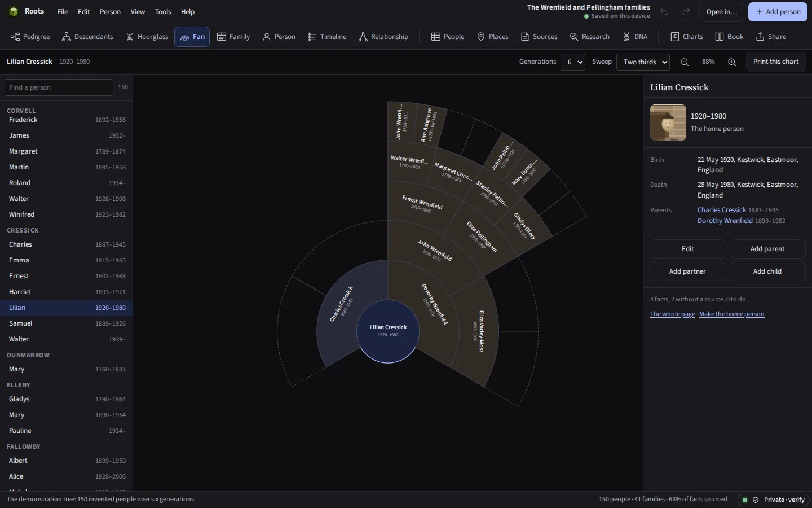
Task: Click the Share toolbar item
Action: (771, 37)
